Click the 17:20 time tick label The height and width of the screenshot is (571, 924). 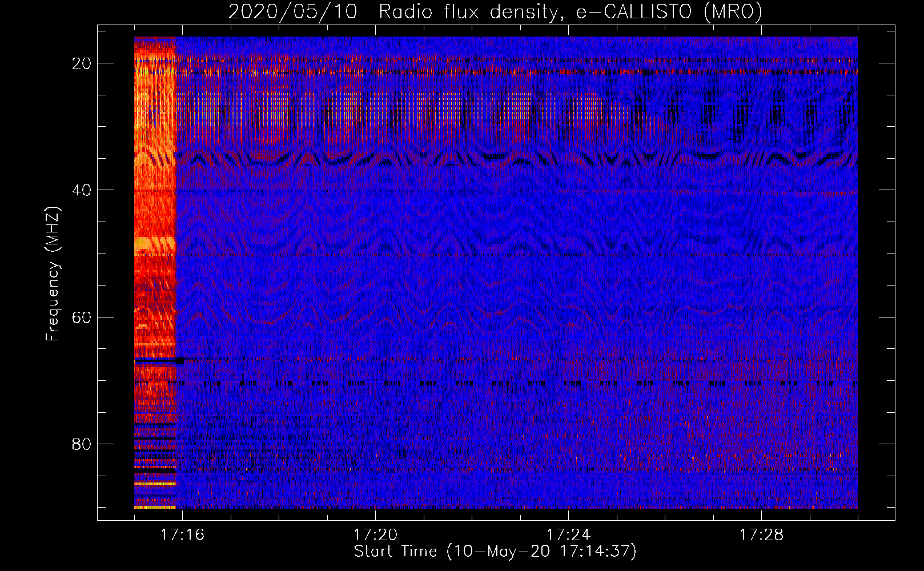pyautogui.click(x=375, y=534)
